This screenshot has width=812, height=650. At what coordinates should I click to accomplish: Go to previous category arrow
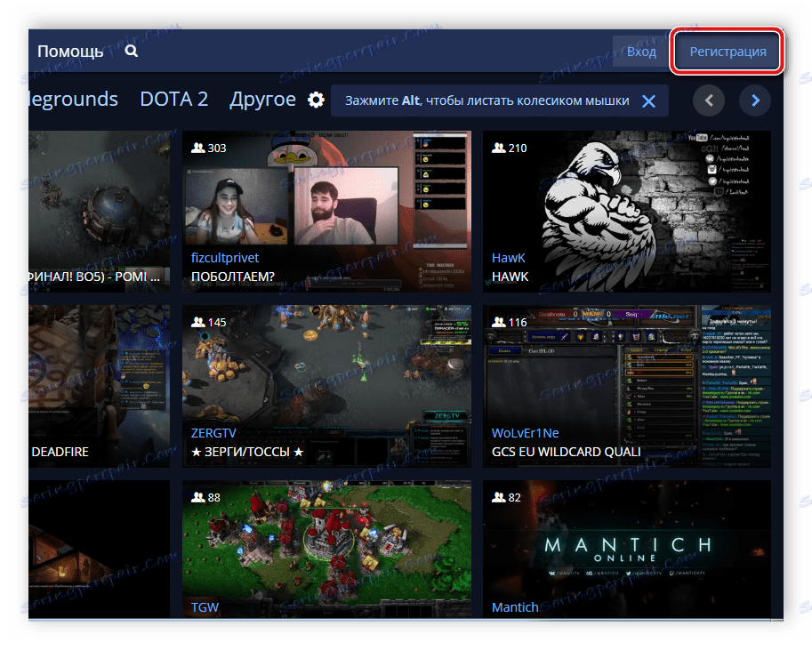pyautogui.click(x=709, y=100)
